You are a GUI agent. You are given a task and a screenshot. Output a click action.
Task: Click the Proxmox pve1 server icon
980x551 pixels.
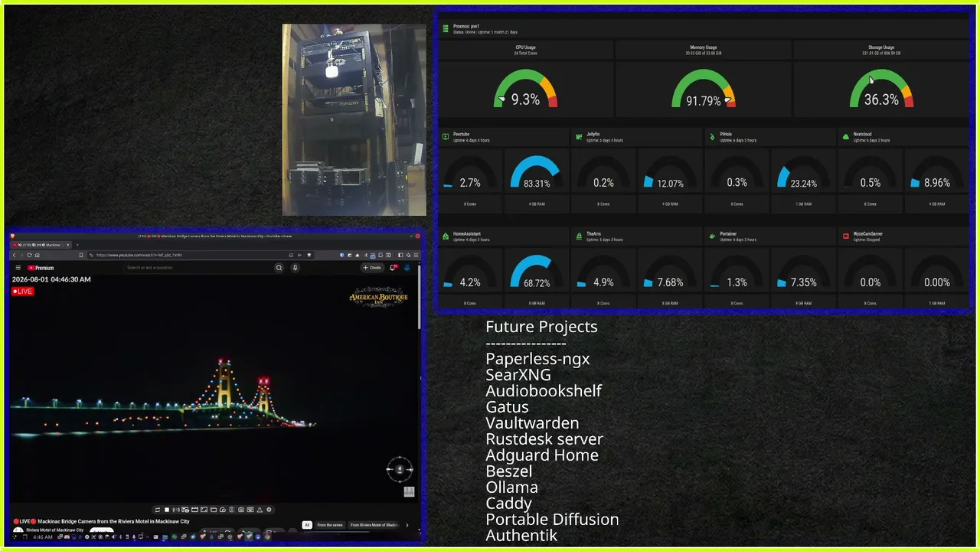click(446, 28)
